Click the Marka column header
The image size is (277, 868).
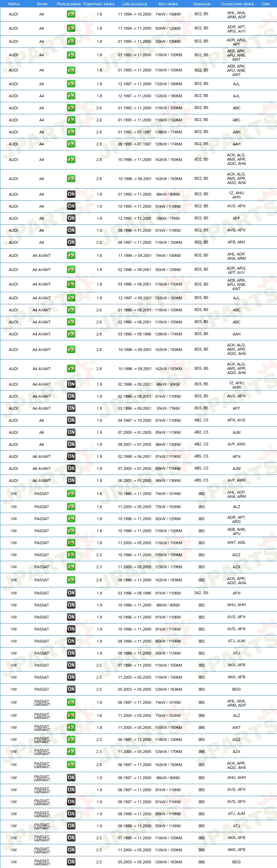[x=14, y=4]
